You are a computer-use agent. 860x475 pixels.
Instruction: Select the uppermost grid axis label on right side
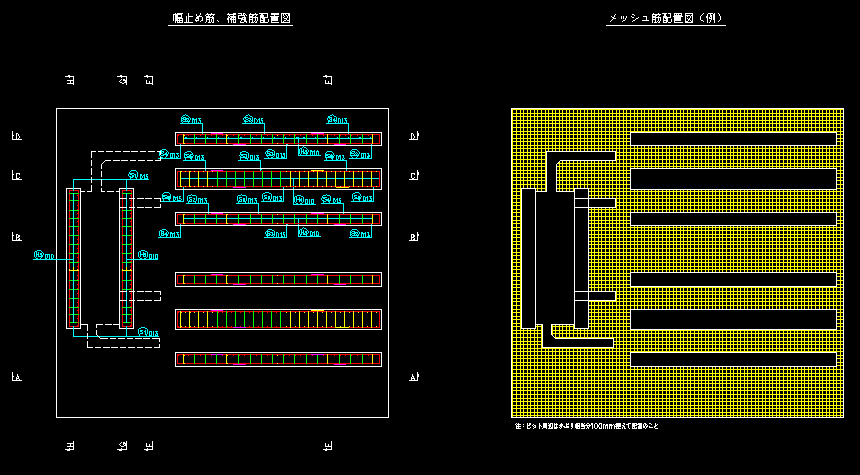coord(414,136)
